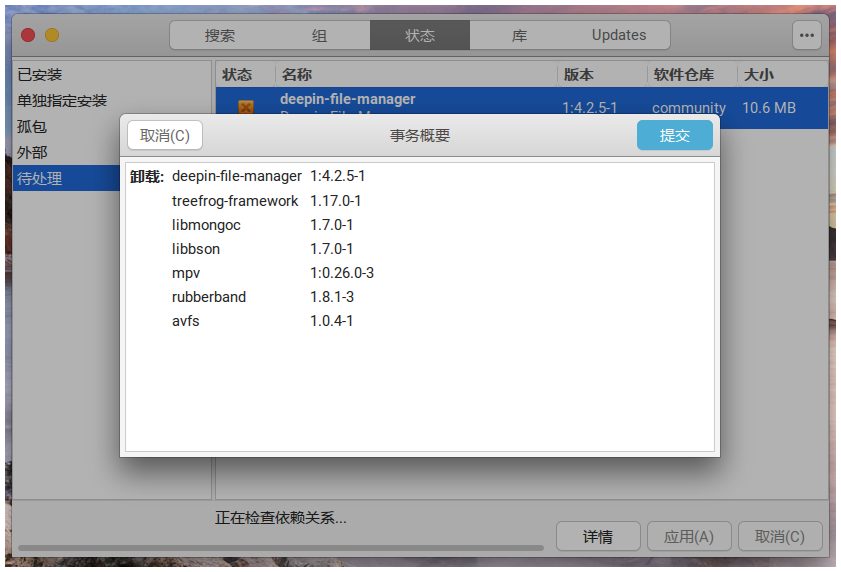Select 外部 in the sidebar
841x572 pixels.
coord(67,152)
